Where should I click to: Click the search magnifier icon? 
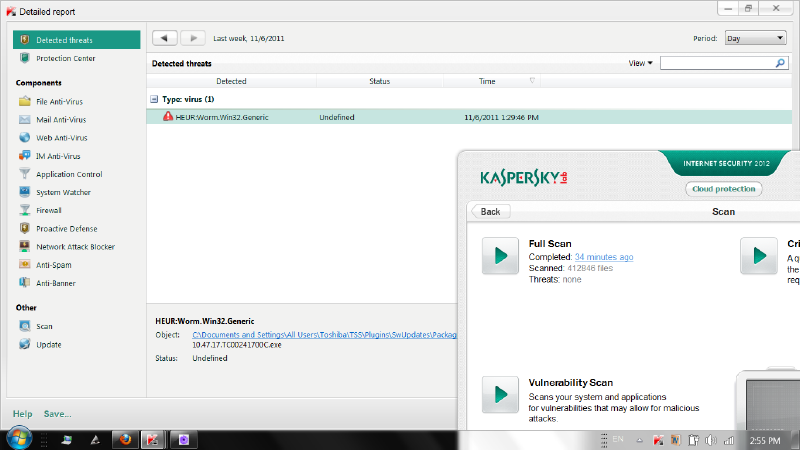(x=780, y=63)
